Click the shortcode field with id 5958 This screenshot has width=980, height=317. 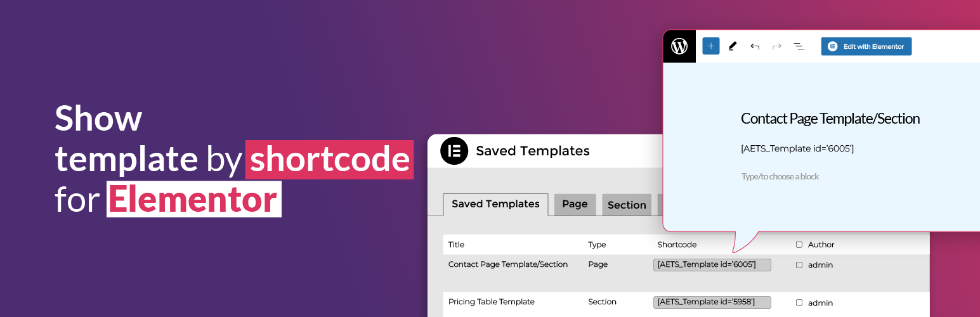coord(712,302)
